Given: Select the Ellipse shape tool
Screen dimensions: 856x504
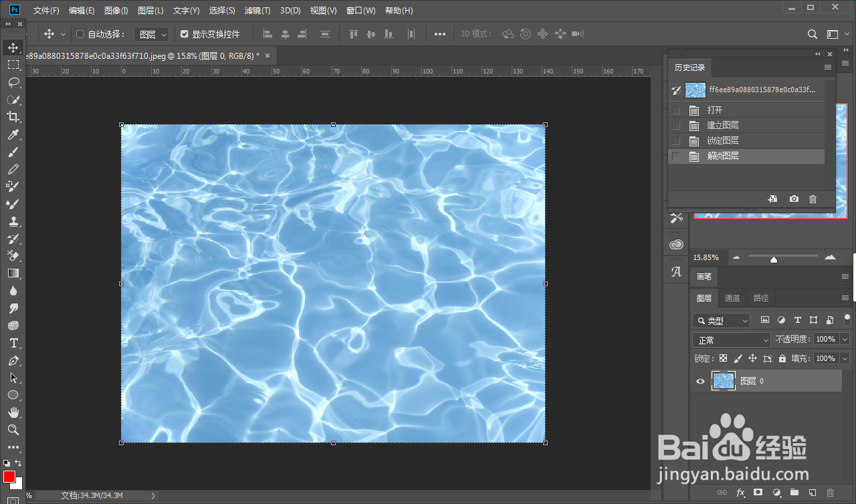Looking at the screenshot, I should point(13,395).
